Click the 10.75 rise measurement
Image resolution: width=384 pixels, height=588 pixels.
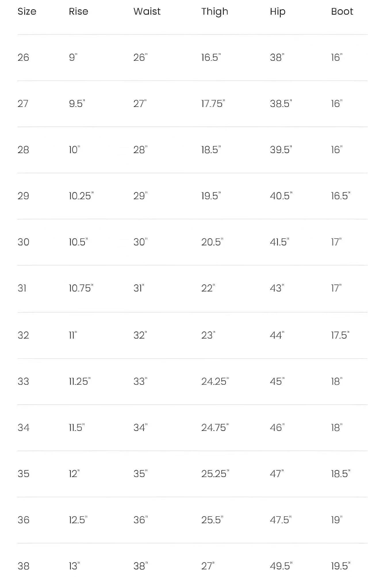click(x=80, y=288)
